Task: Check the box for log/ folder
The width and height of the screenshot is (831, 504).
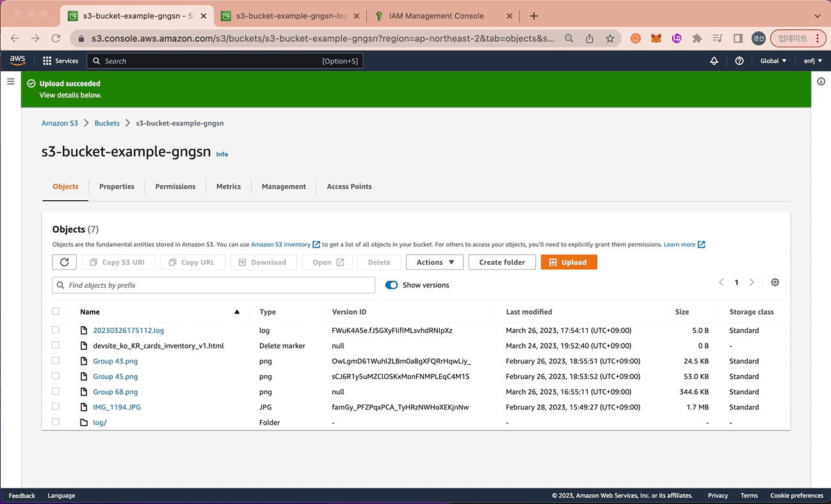Action: (x=56, y=422)
